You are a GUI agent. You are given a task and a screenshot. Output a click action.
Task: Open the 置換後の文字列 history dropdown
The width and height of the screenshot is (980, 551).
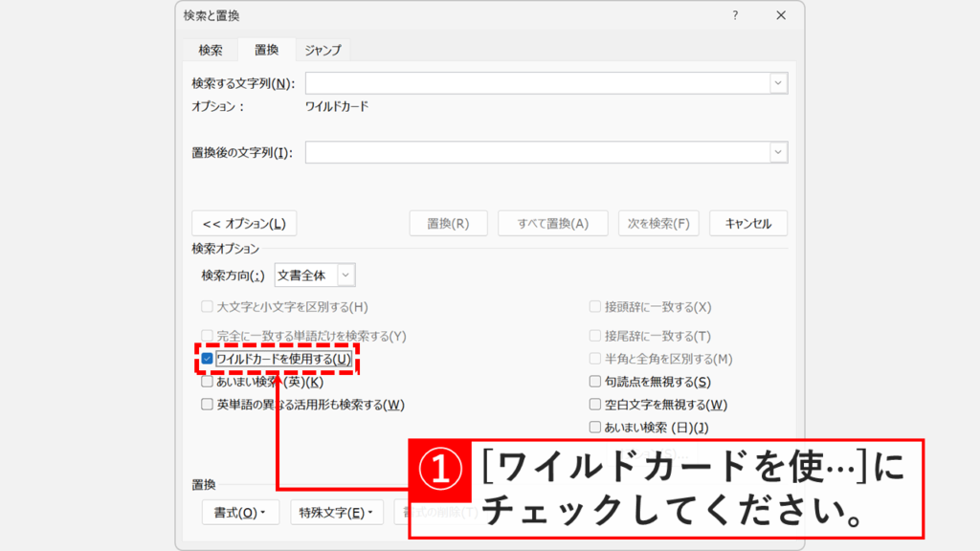[x=777, y=152]
